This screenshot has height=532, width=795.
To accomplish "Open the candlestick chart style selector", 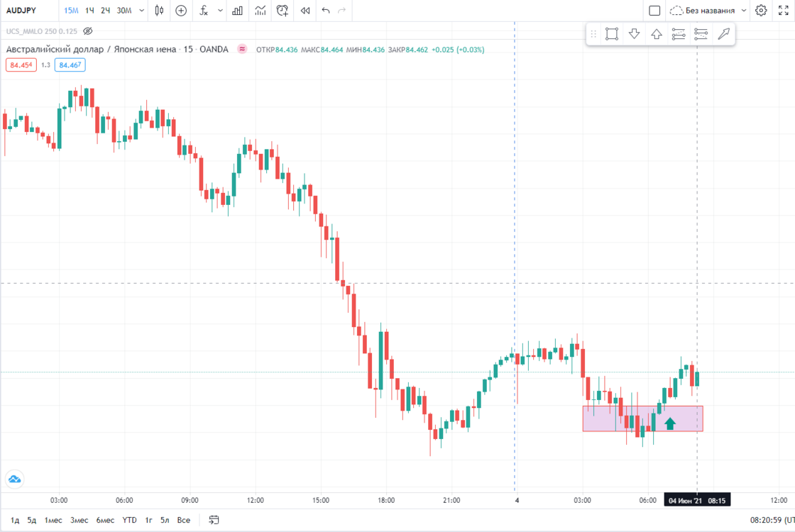I will click(159, 10).
